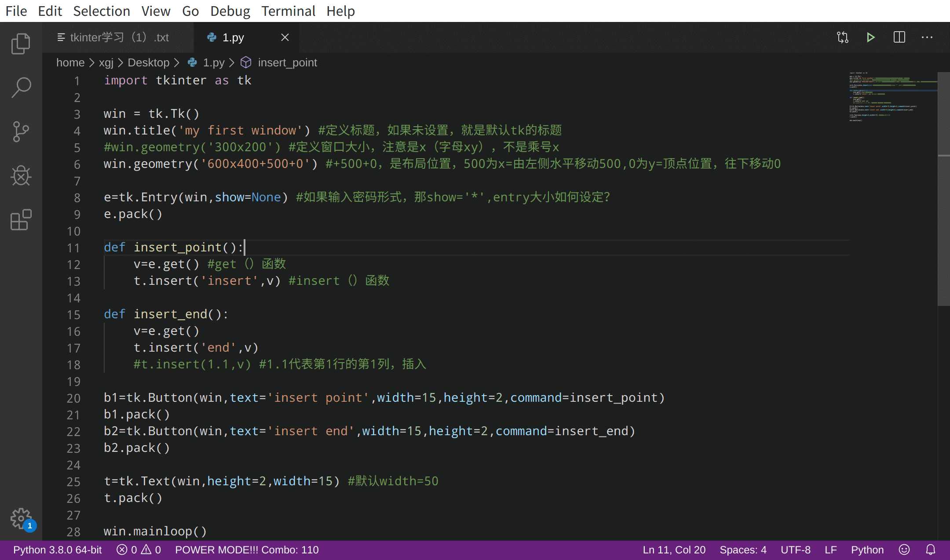Click line number 1 in gutter
Viewport: 950px width, 560px height.
pyautogui.click(x=77, y=81)
